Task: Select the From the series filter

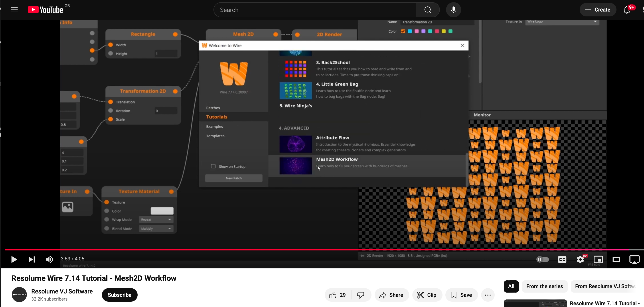Action: click(x=545, y=286)
